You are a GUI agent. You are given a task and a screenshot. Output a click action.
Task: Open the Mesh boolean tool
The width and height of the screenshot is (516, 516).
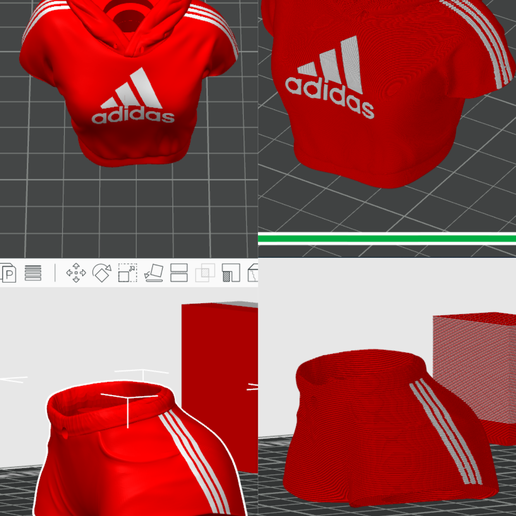(x=205, y=273)
